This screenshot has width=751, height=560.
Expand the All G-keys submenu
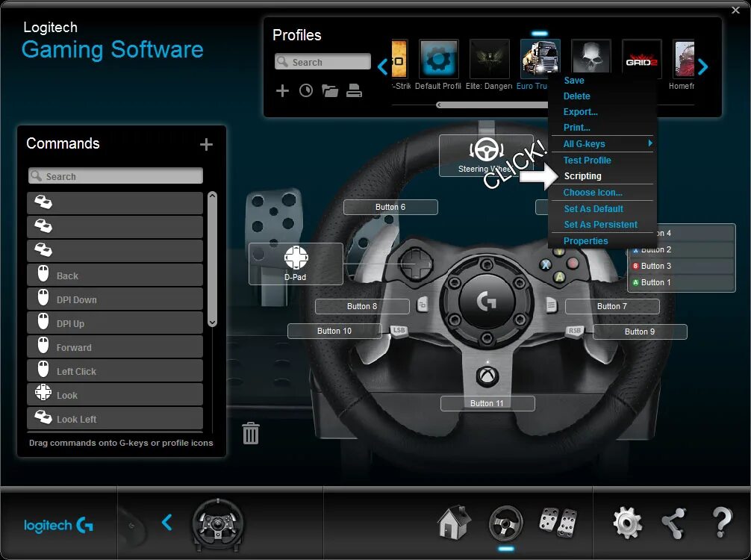coord(602,143)
